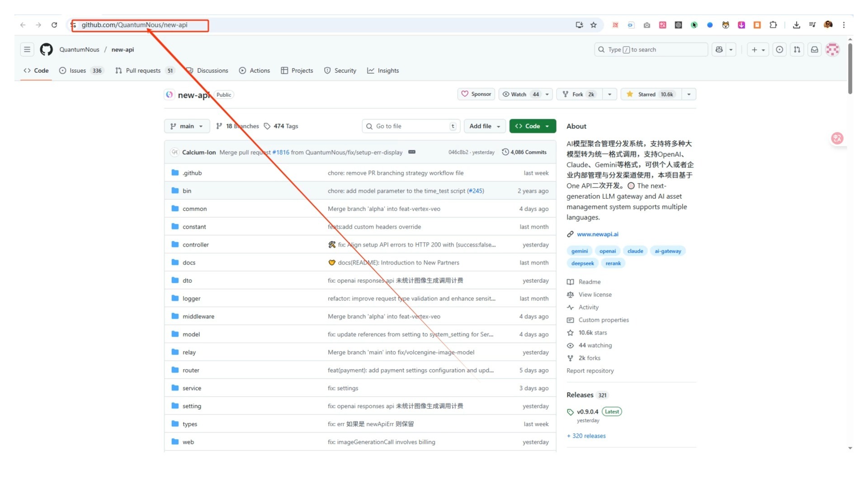Open browser downloads icon
This screenshot has width=868, height=488.
(x=796, y=25)
